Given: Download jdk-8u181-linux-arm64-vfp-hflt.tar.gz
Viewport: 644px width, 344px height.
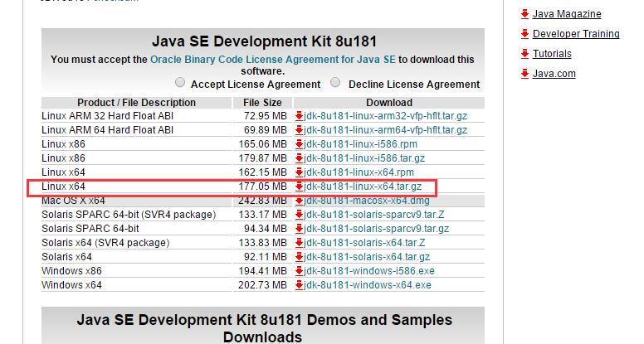Looking at the screenshot, I should tap(385, 130).
